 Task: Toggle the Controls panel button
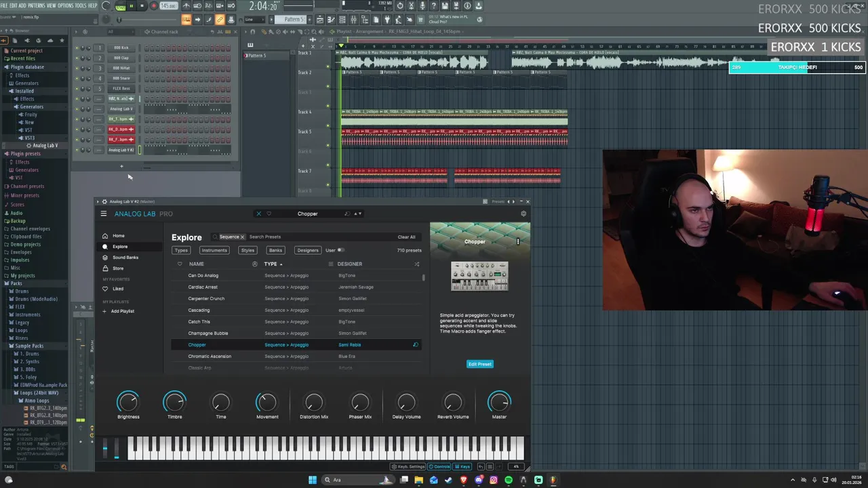(x=439, y=466)
